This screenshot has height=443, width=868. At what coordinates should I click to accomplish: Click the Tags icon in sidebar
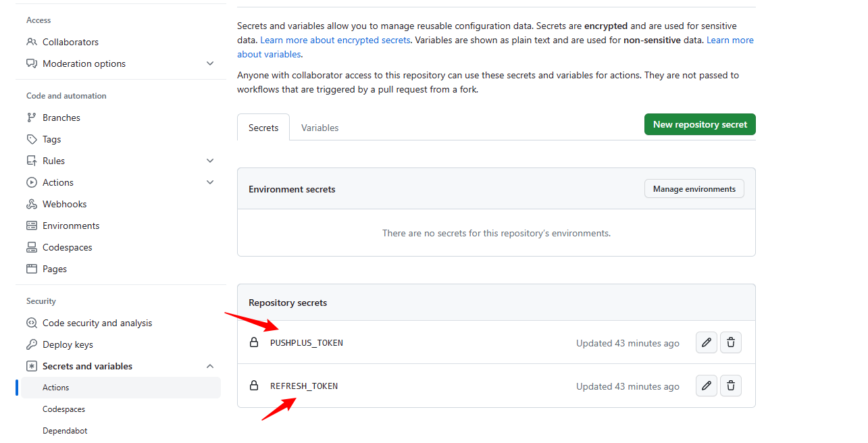tap(32, 139)
